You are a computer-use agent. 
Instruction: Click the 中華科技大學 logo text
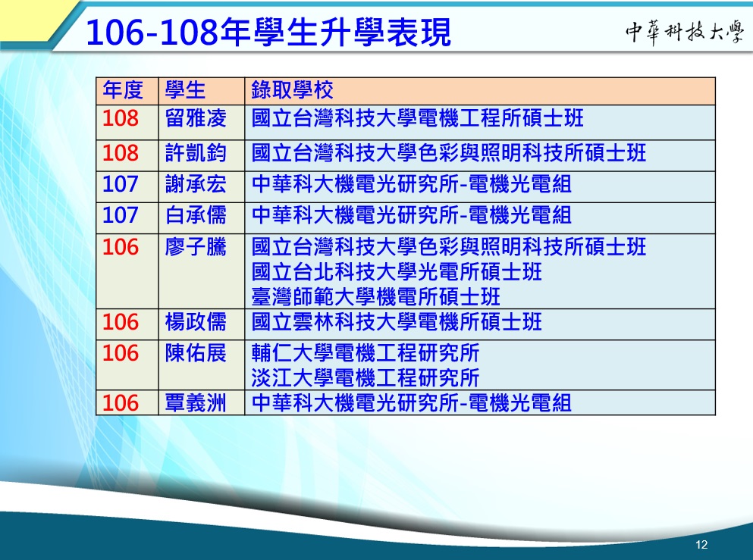click(x=685, y=33)
